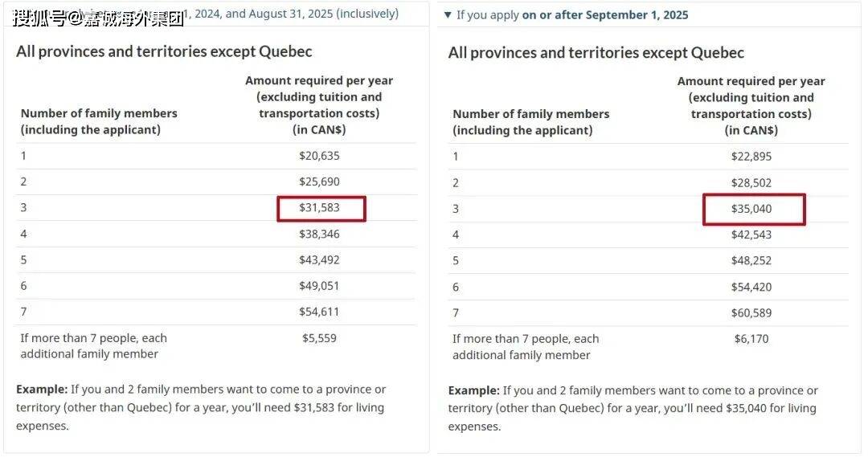Select the $22,895 amount in right table
Screen dimensions: 868x457
click(751, 157)
